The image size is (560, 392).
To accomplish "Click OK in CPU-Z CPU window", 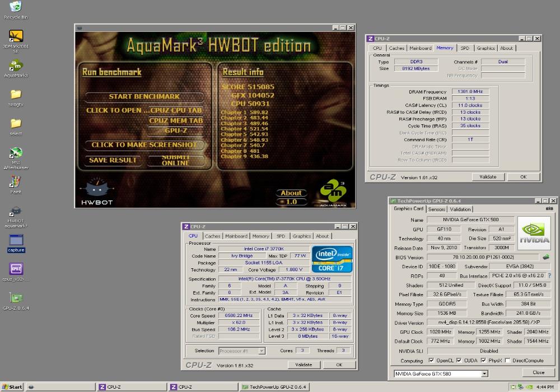I will [339, 365].
